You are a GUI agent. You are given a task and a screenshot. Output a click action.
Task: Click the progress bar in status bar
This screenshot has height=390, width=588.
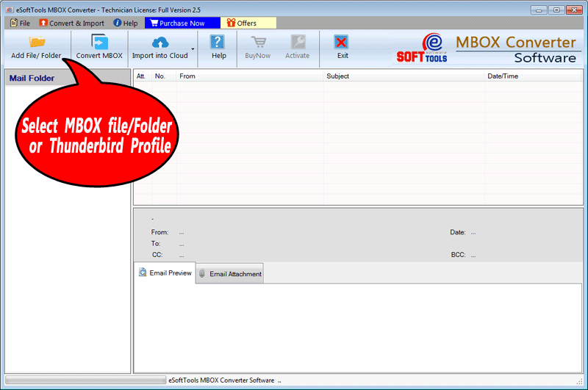tap(85, 380)
